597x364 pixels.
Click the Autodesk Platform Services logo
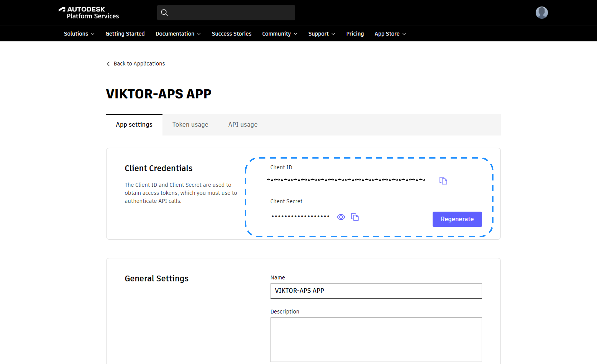pyautogui.click(x=89, y=13)
